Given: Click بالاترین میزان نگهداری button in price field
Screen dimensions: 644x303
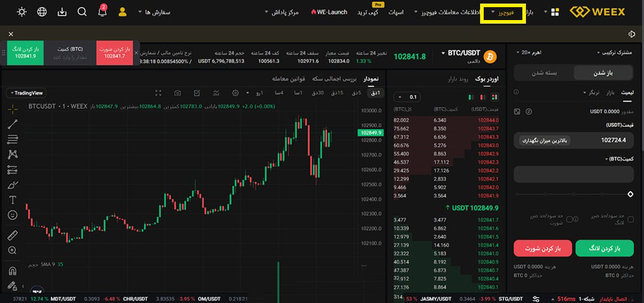Looking at the screenshot, I should [x=545, y=140].
